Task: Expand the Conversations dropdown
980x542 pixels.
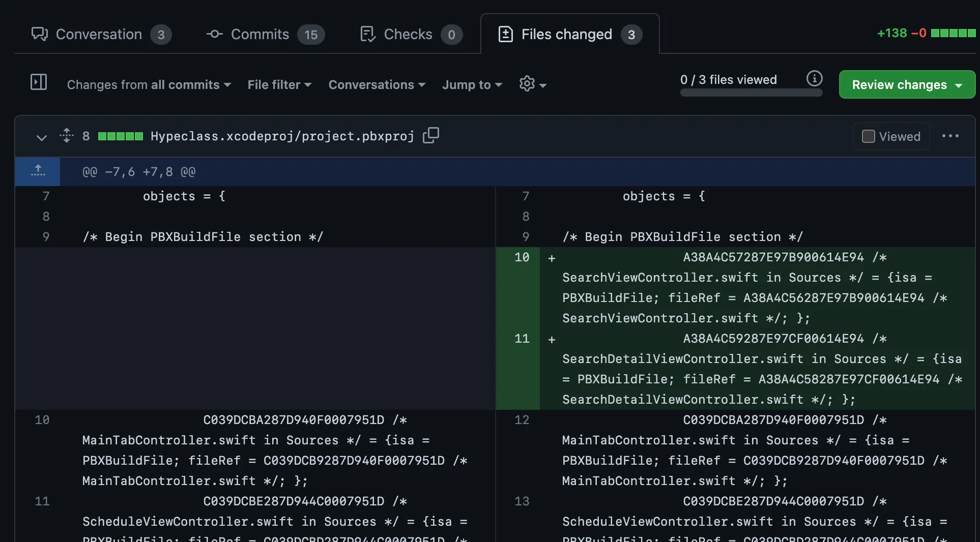Action: [377, 85]
